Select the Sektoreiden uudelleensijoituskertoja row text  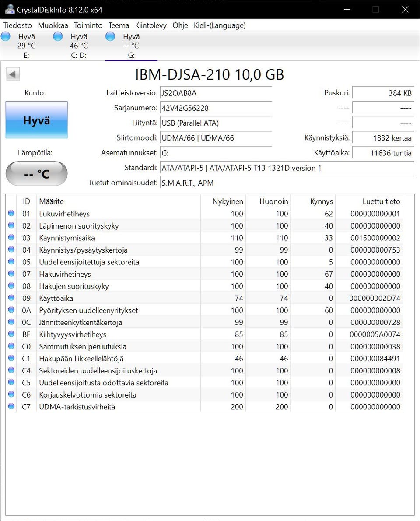coord(98,370)
